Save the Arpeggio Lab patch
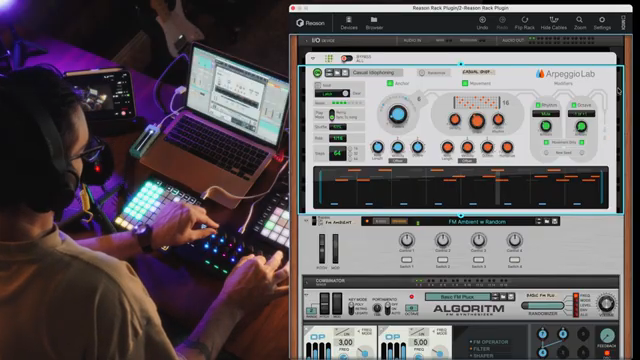 pos(345,73)
